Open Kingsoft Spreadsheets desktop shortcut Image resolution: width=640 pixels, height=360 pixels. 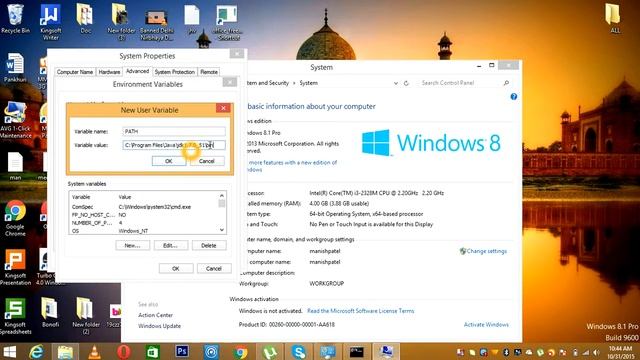pyautogui.click(x=16, y=316)
